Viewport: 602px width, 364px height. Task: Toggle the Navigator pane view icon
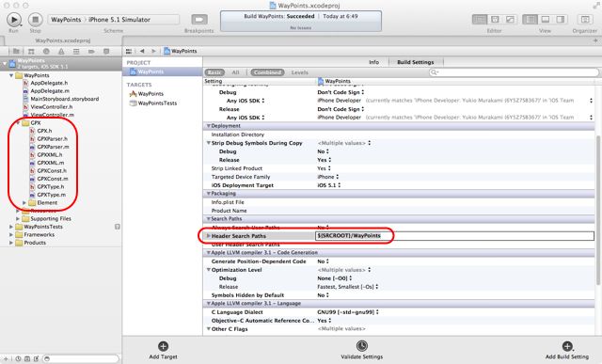pos(531,19)
